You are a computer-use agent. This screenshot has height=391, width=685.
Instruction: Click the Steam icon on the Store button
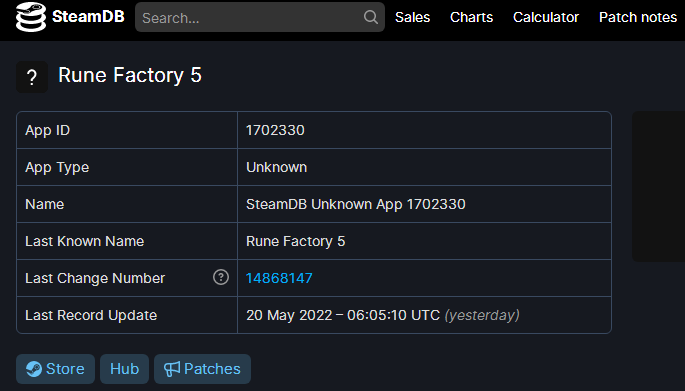[34, 369]
